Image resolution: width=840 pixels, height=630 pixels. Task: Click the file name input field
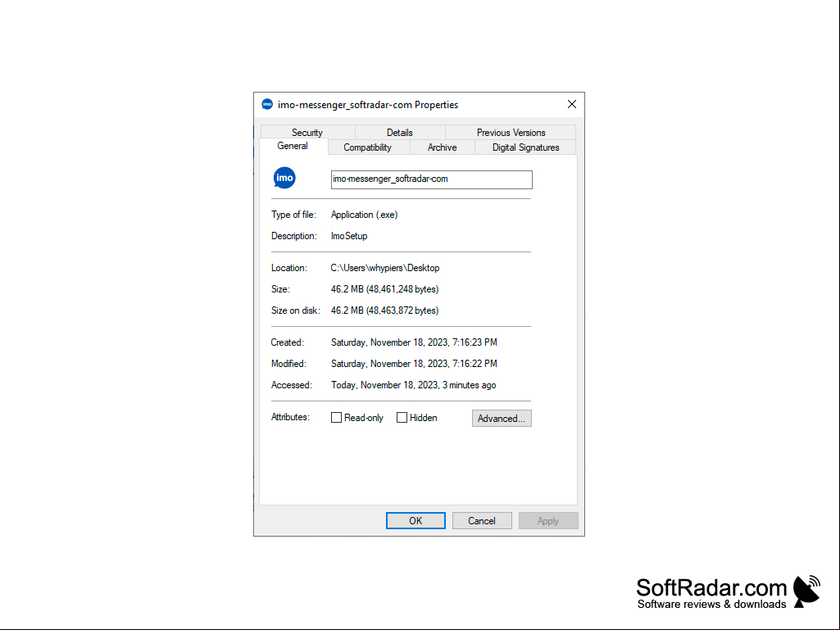432,179
